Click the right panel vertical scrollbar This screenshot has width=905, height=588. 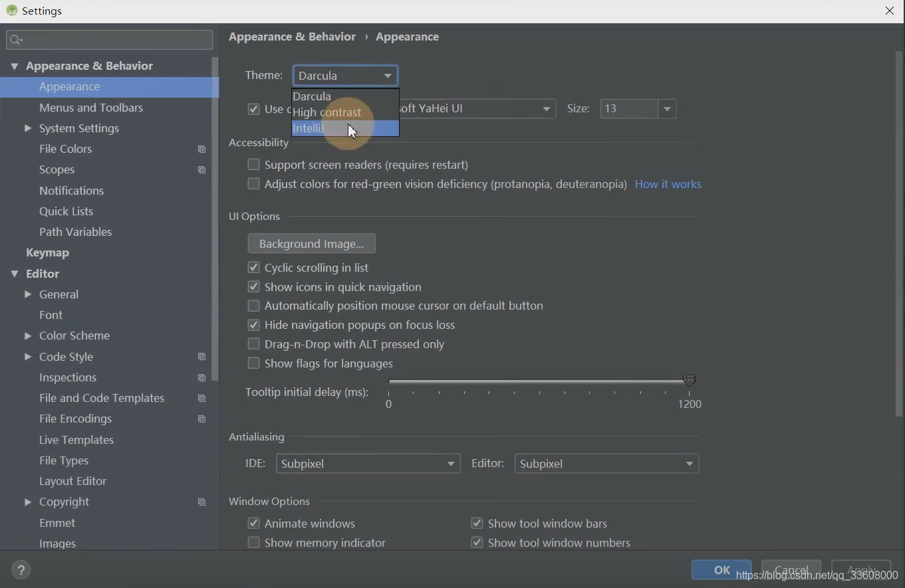[x=899, y=233]
